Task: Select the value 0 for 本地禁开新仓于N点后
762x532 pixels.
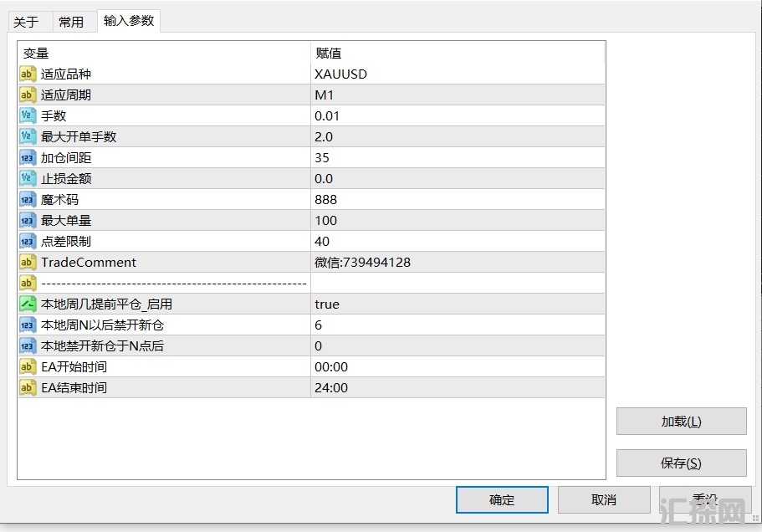Action: pyautogui.click(x=458, y=345)
